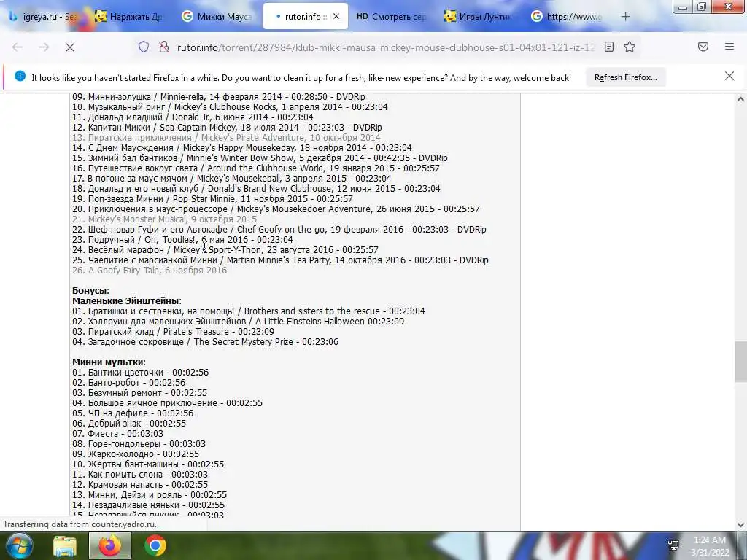Go back using the back arrow
The width and height of the screenshot is (747, 560).
point(18,47)
